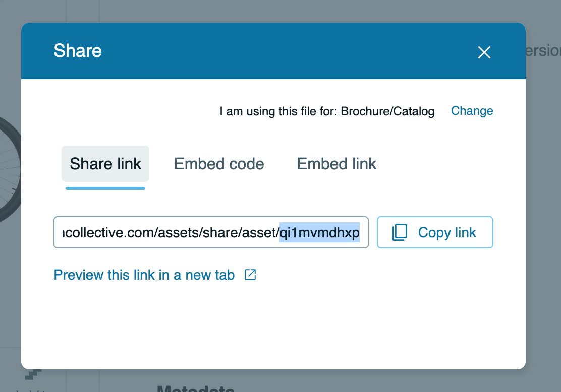Click the Metadata heading below the dialog
The width and height of the screenshot is (561, 392).
[196, 388]
